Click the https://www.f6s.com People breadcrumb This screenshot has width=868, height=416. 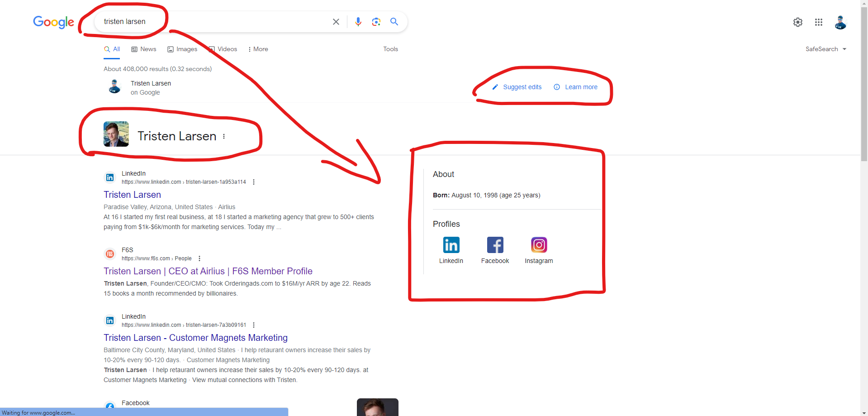157,258
